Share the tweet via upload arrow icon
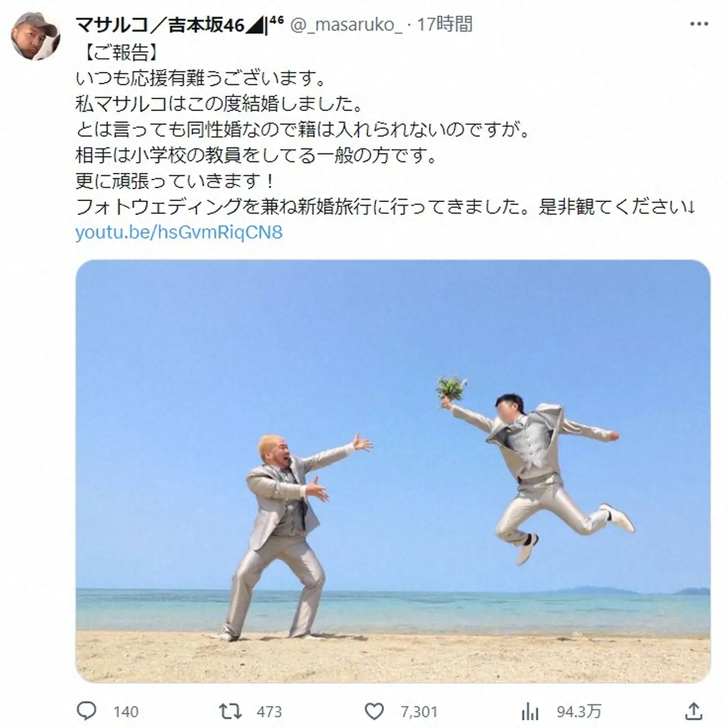This screenshot has width=728, height=728. click(693, 710)
